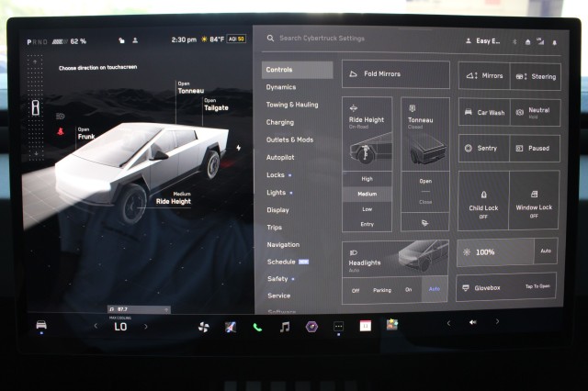Adjust the 100% display brightness slider

(x=495, y=251)
